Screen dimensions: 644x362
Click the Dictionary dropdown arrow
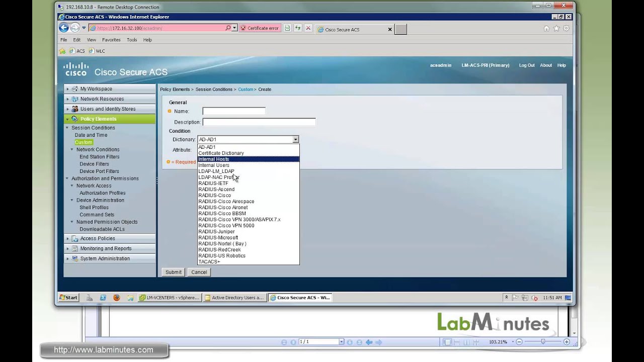click(x=295, y=140)
